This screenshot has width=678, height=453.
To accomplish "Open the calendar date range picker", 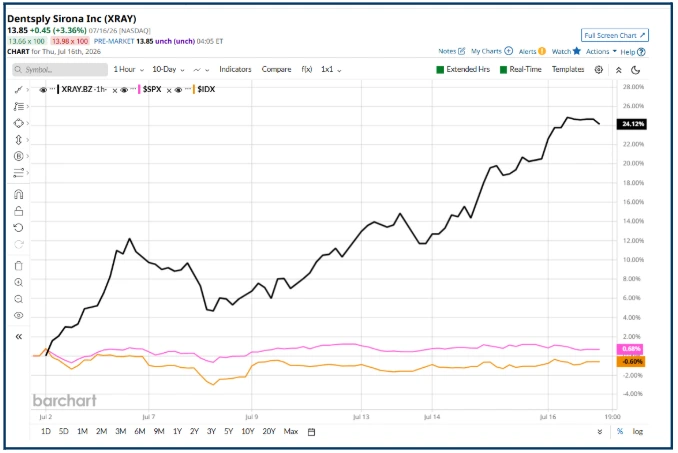I will (311, 431).
